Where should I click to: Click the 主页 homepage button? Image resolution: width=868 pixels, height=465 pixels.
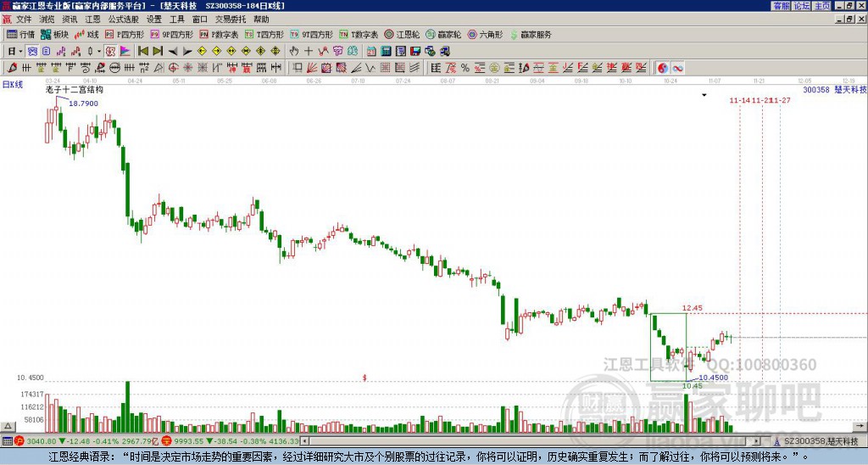coord(821,6)
